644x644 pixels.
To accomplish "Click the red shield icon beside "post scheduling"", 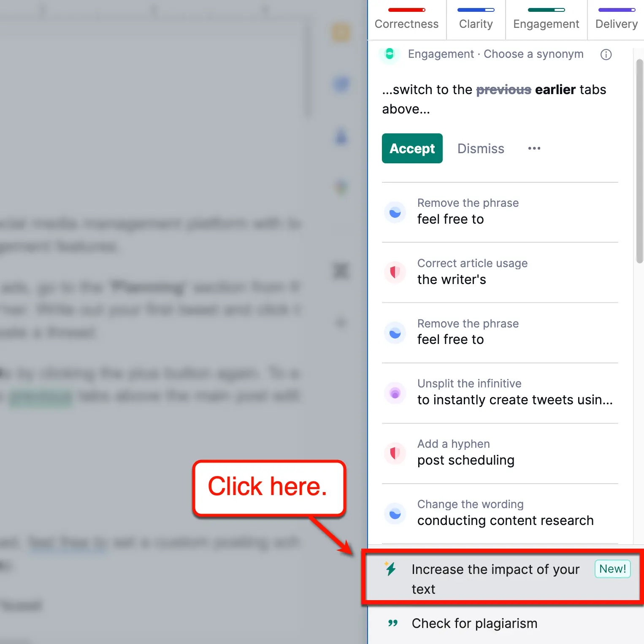I will 395,453.
